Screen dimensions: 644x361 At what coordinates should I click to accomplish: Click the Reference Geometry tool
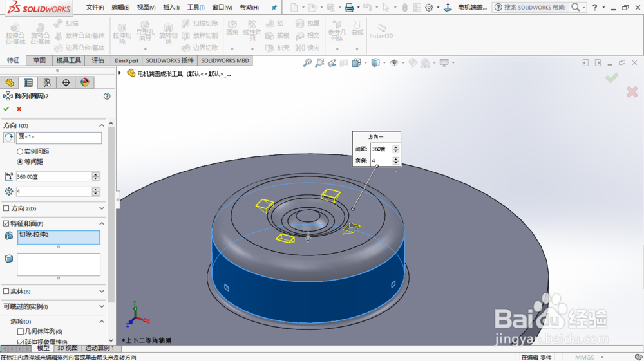(337, 30)
